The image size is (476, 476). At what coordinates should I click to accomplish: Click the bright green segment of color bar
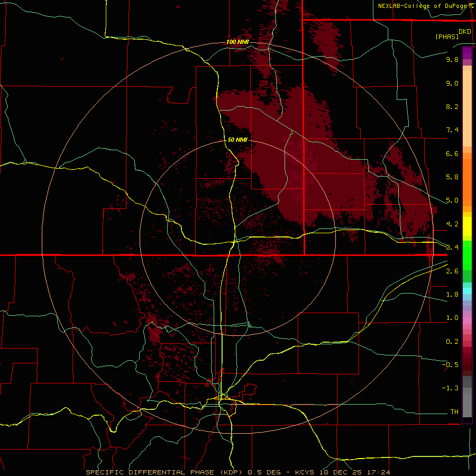click(x=467, y=255)
